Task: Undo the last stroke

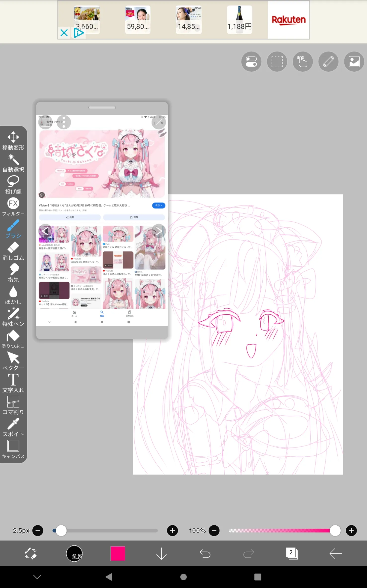Action: point(205,554)
